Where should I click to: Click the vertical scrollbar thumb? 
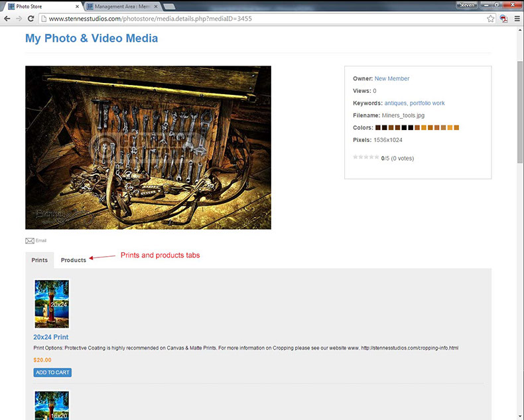(520, 112)
